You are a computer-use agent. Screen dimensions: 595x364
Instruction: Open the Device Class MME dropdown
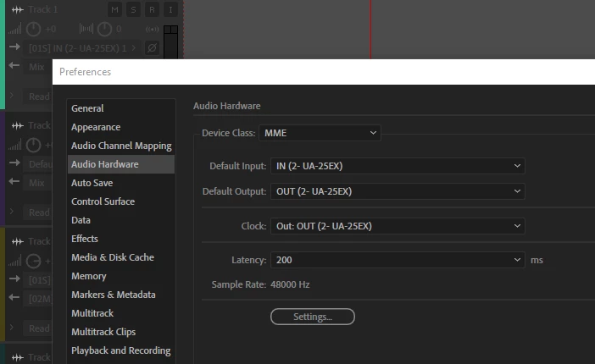pos(320,133)
